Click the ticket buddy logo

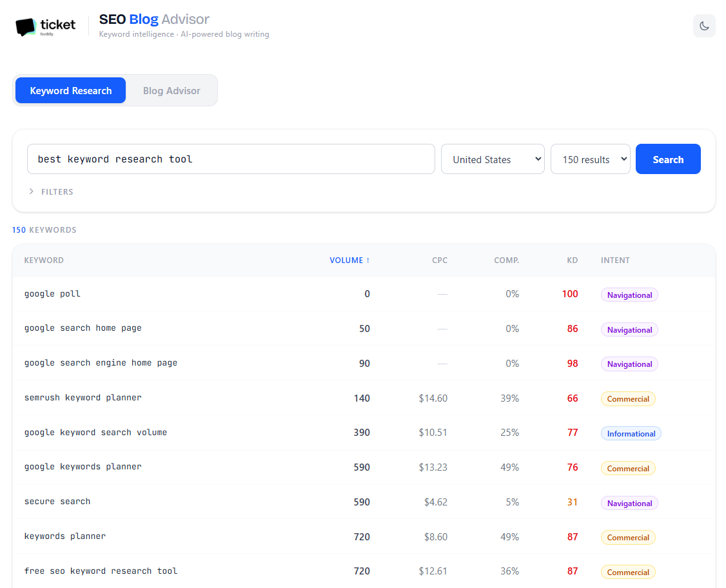[45, 27]
